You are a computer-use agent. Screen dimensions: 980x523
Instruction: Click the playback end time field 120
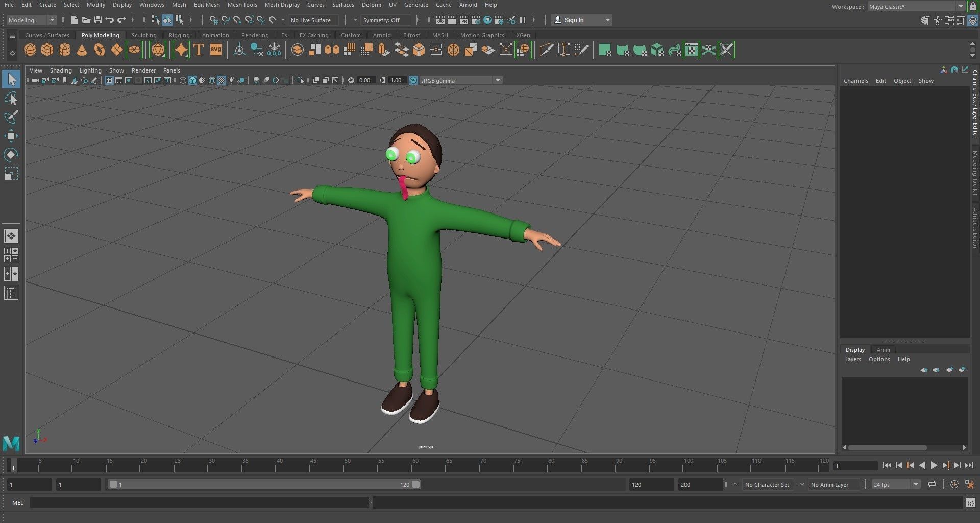tap(651, 484)
